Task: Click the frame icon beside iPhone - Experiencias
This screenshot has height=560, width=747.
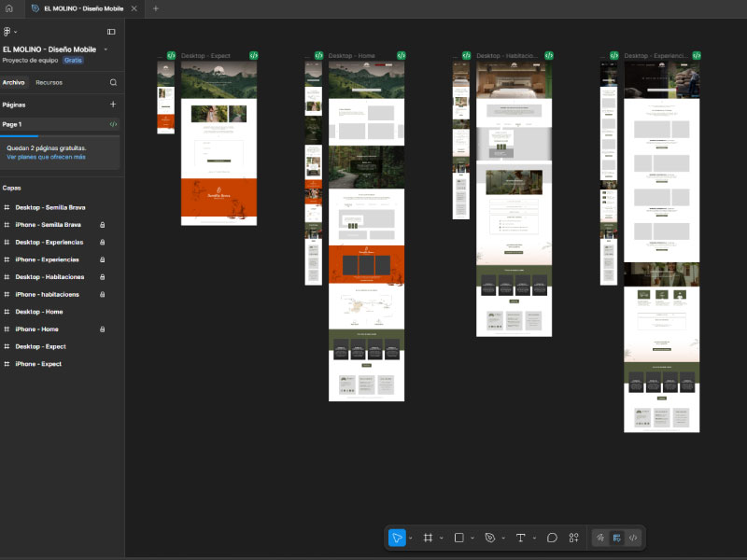Action: [7, 259]
